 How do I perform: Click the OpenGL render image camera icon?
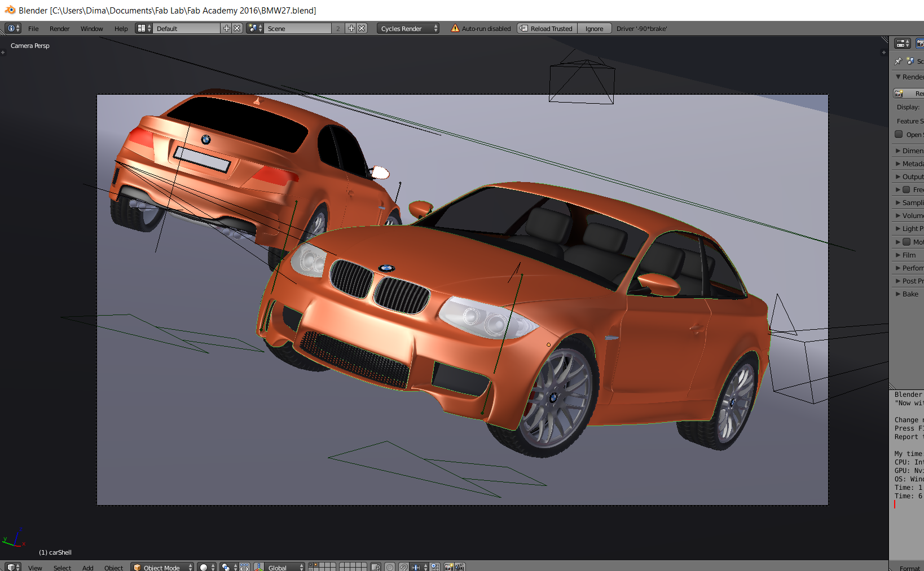tap(449, 567)
